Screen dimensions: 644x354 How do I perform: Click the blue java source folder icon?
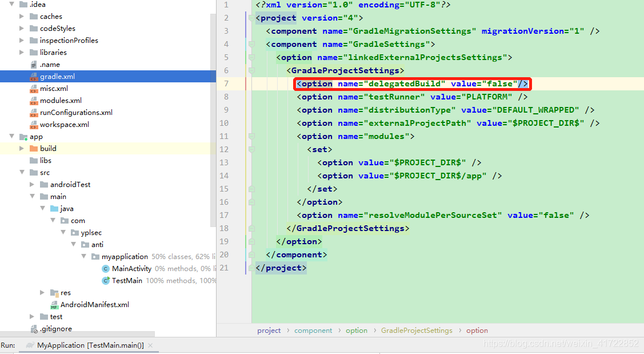[54, 208]
